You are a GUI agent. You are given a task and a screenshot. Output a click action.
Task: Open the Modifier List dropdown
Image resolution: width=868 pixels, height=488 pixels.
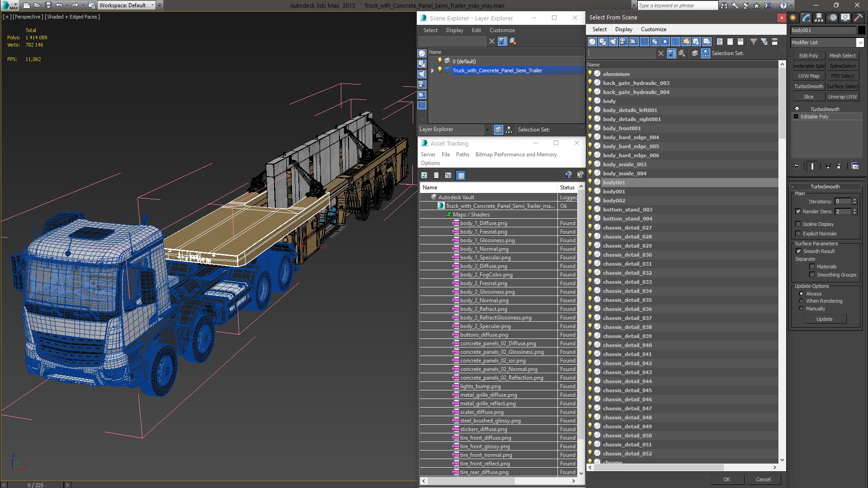click(860, 42)
